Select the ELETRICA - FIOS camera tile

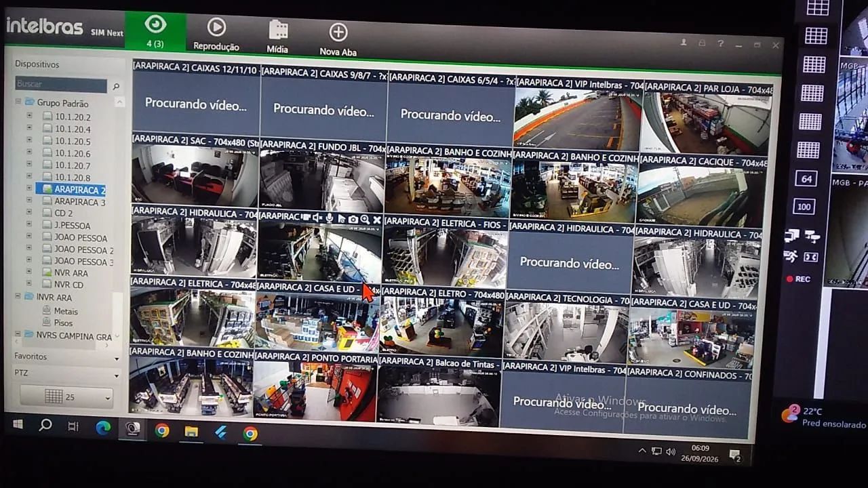[x=445, y=252]
